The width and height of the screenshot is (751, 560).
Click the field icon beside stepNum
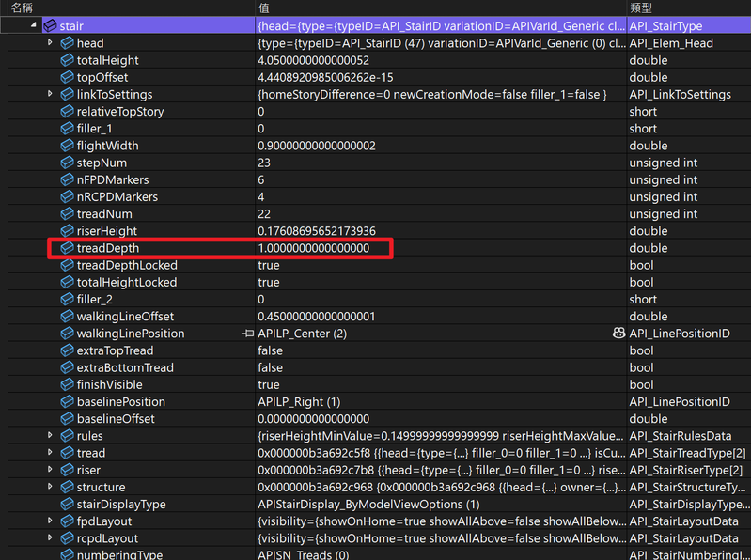[67, 163]
